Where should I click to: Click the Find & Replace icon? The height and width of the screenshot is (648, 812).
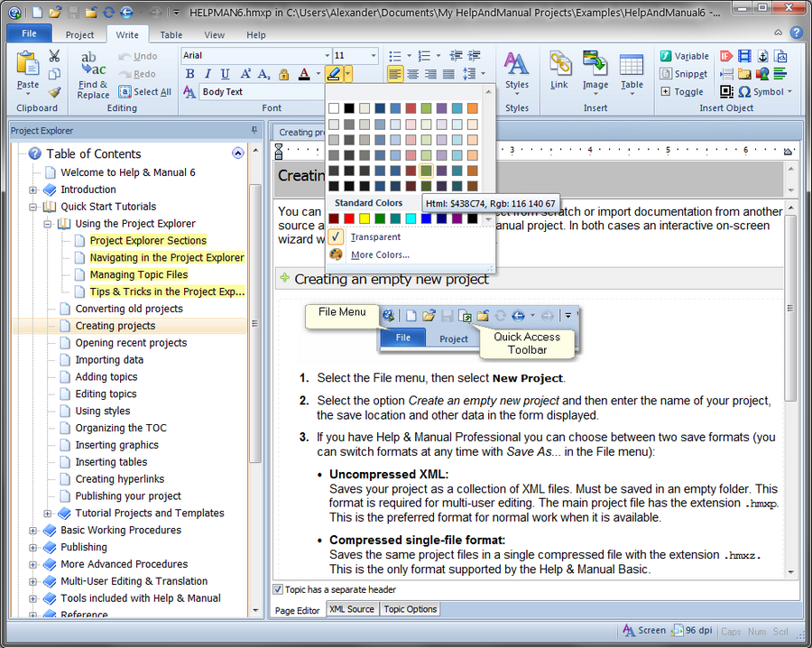pos(93,73)
